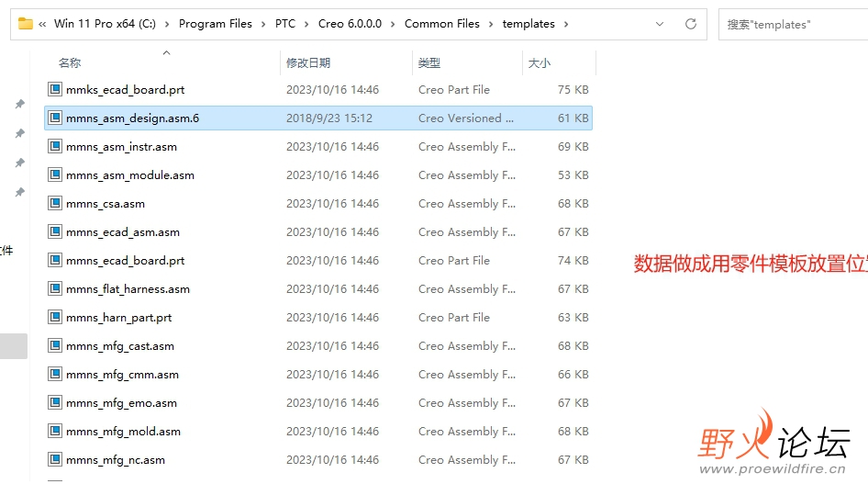This screenshot has width=868, height=484.
Task: Click icon of mmns_asm_instr.asm file
Action: (55, 146)
